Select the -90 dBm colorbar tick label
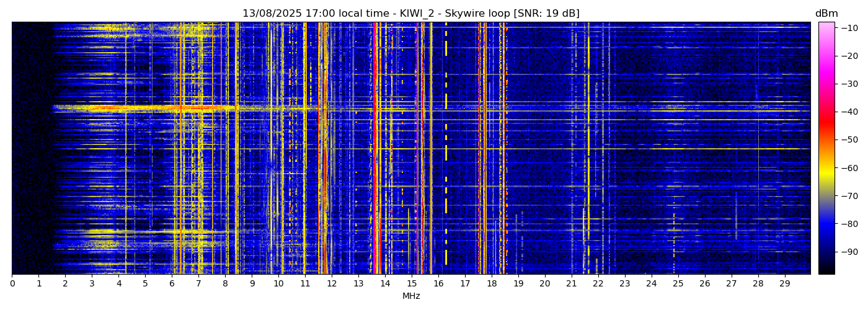868x310 pixels. coord(848,252)
